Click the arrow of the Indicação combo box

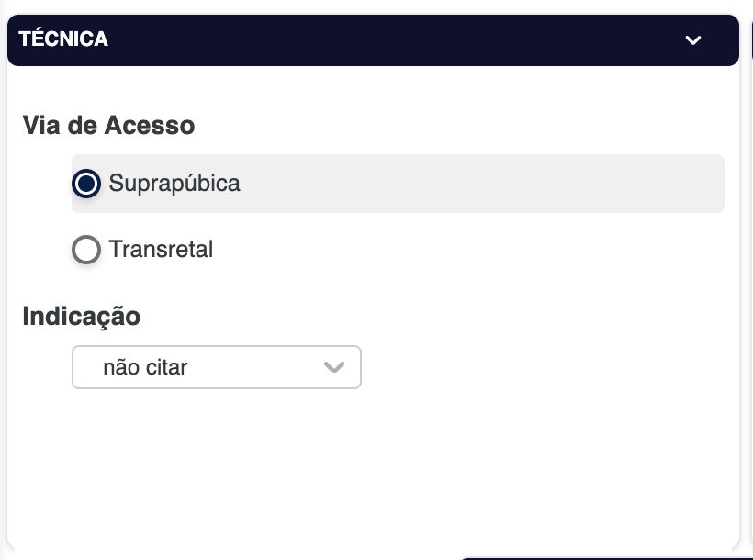(334, 367)
